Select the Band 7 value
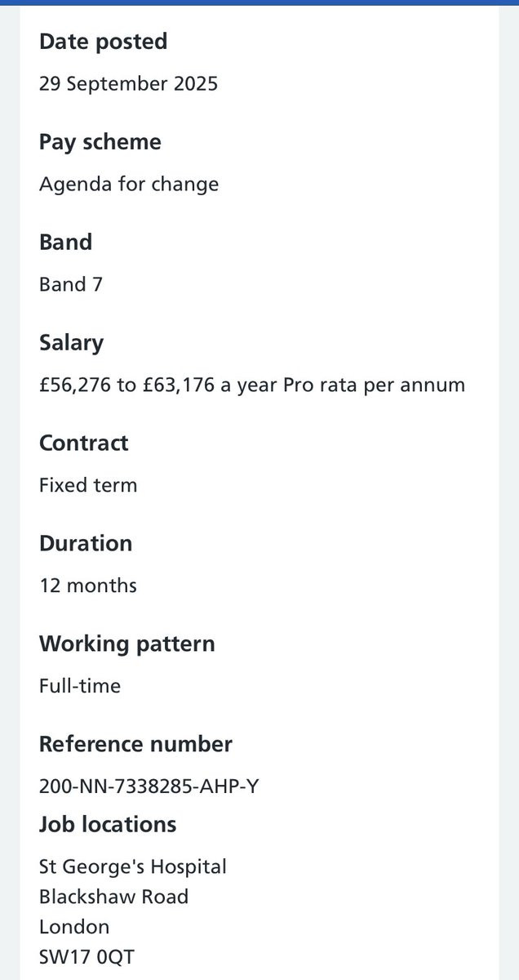 71,284
